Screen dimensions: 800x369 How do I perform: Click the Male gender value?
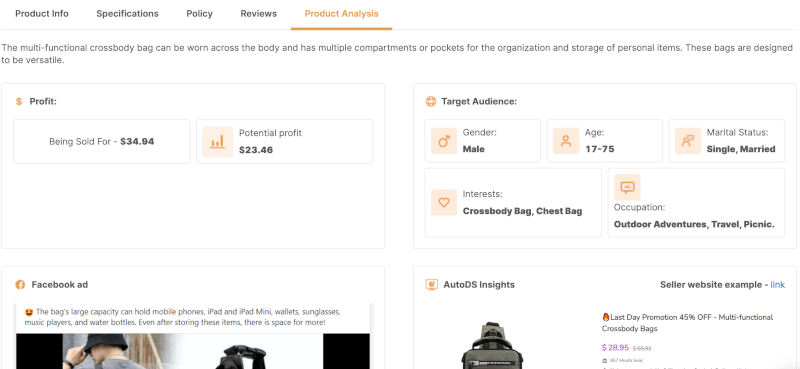coord(473,150)
